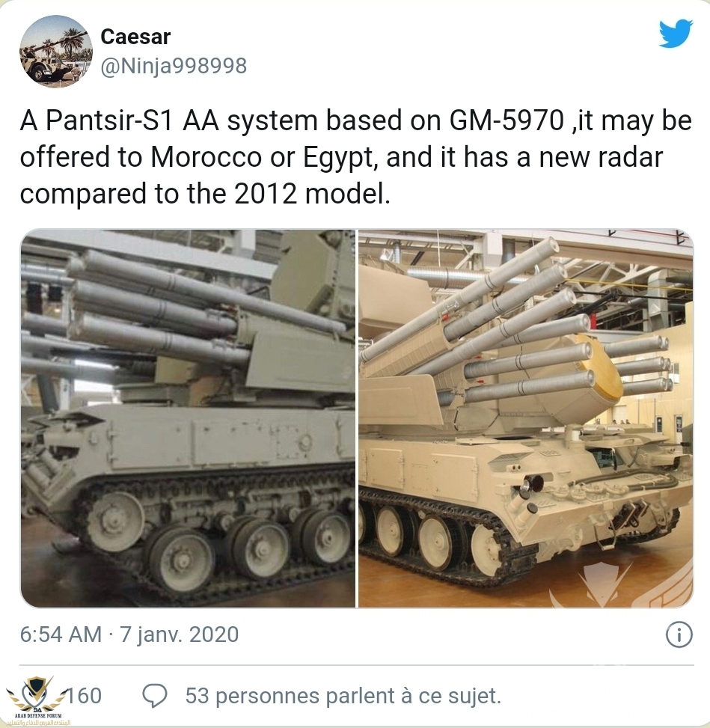This screenshot has height=728, width=710.
Task: Click the tweet text about Pantsir-S1
Action: (355, 157)
